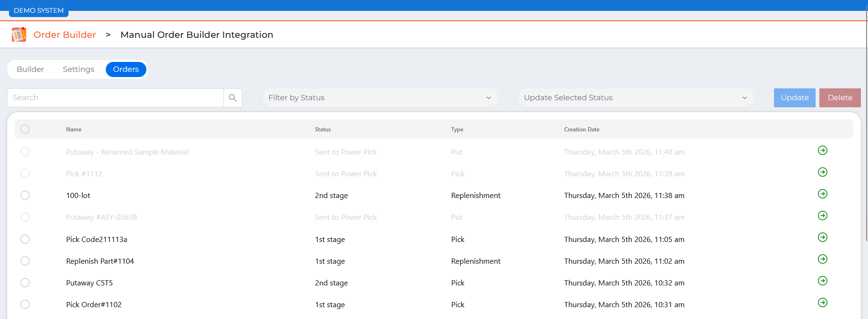Click into the Search input field
Screen dimensions: 868x319
115,98
